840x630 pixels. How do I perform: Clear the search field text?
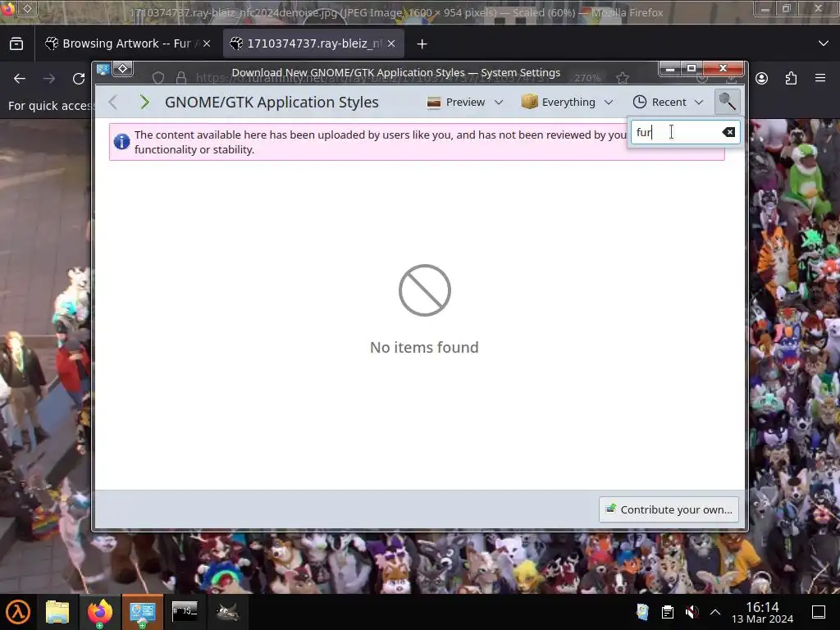click(728, 132)
